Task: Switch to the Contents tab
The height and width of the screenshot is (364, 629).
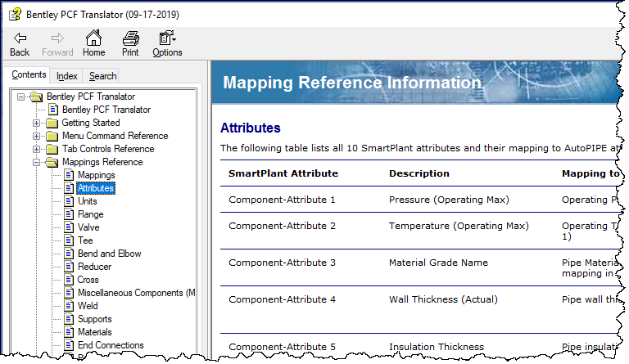Action: [x=29, y=74]
